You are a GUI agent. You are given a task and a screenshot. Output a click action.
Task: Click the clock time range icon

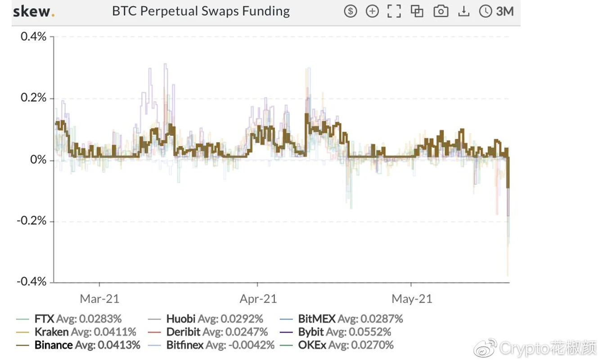pos(485,11)
